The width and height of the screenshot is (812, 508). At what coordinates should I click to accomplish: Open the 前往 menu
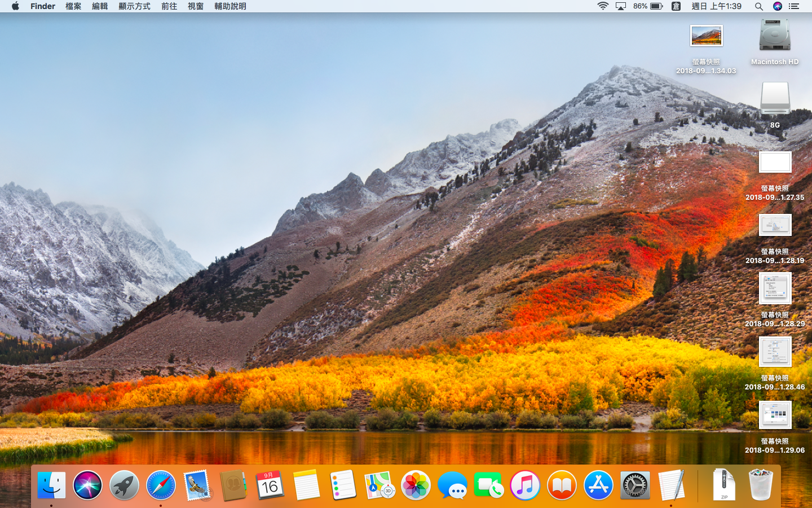point(169,6)
